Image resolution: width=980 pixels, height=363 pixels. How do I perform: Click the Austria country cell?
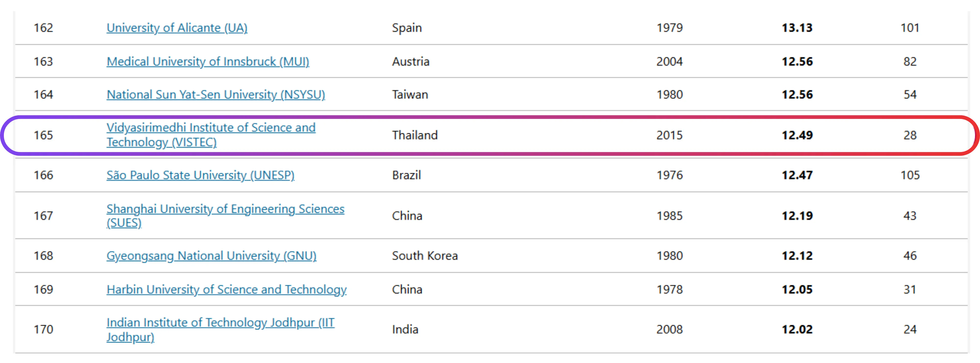click(410, 62)
